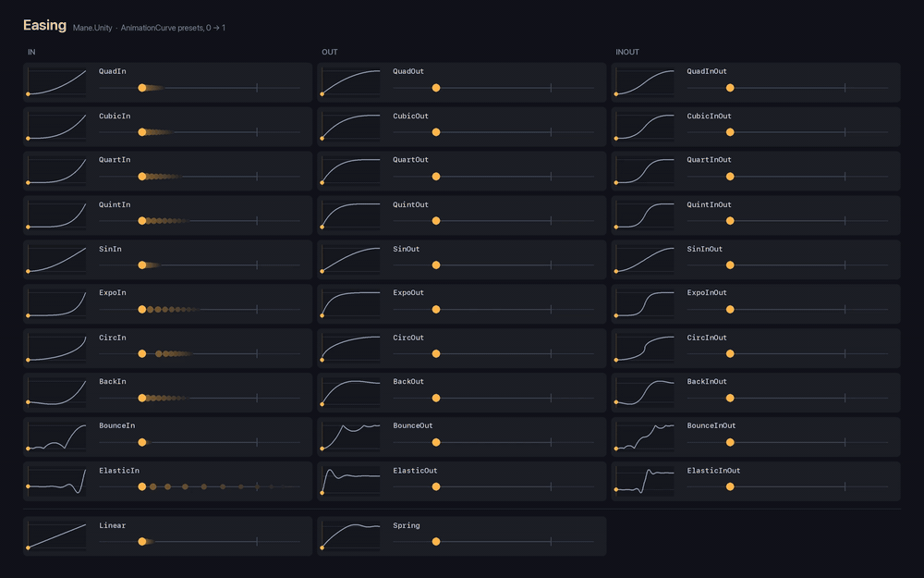924x578 pixels.
Task: Click the CircInOut curve preview
Action: [x=645, y=348]
